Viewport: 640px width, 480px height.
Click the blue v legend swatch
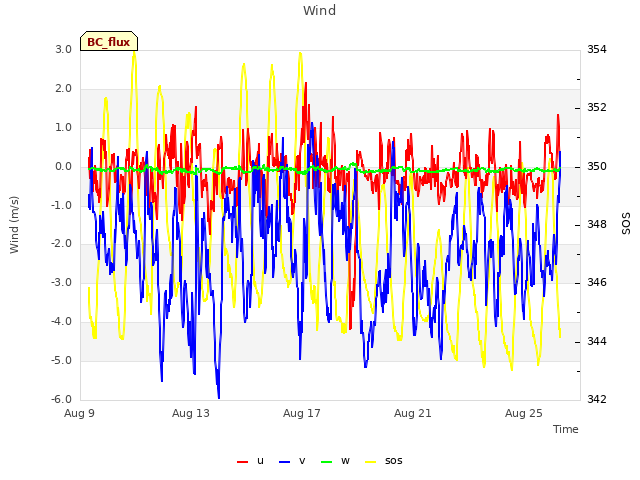coord(284,462)
